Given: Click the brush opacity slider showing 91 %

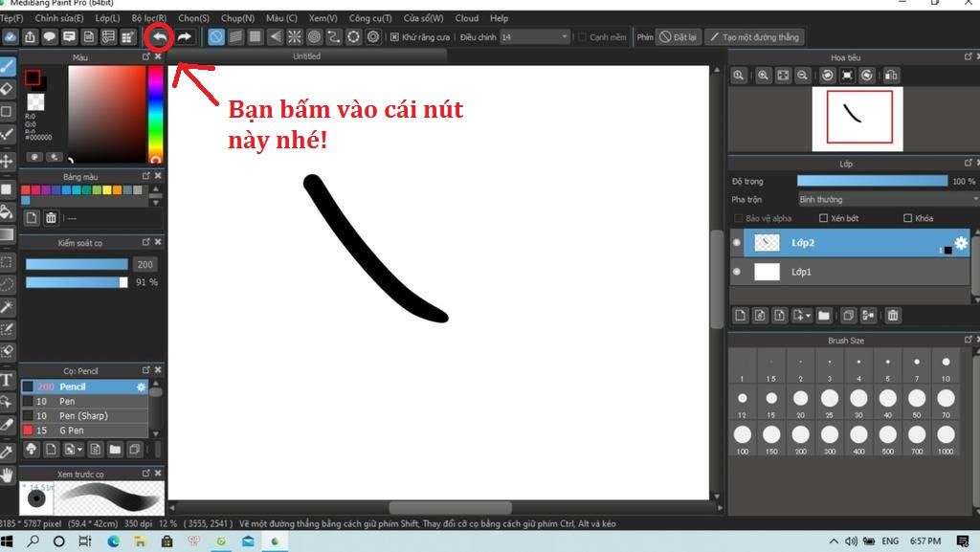Looking at the screenshot, I should point(77,282).
